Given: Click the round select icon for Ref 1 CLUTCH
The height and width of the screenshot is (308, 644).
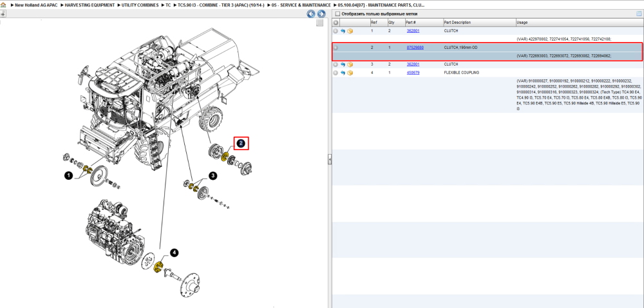Looking at the screenshot, I should [x=336, y=31].
